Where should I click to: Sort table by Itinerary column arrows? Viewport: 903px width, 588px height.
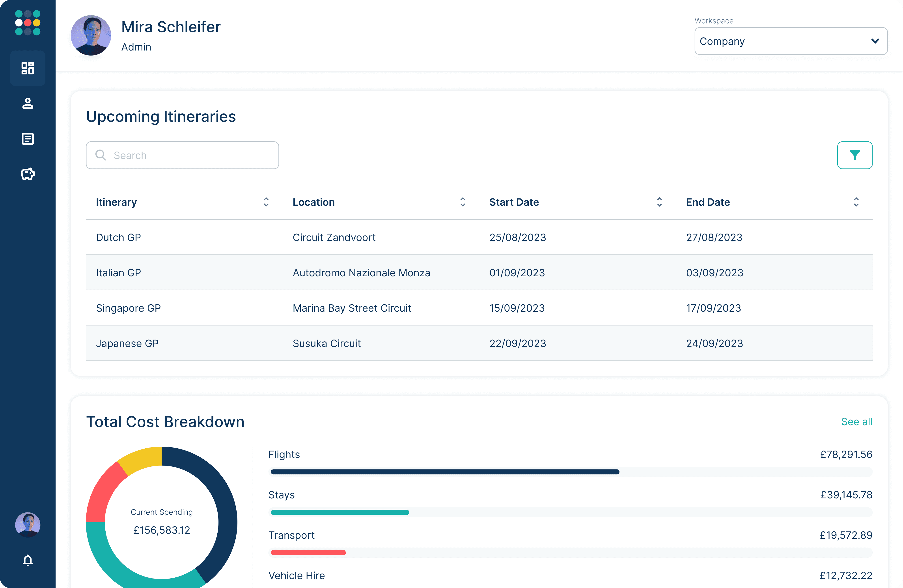click(266, 202)
